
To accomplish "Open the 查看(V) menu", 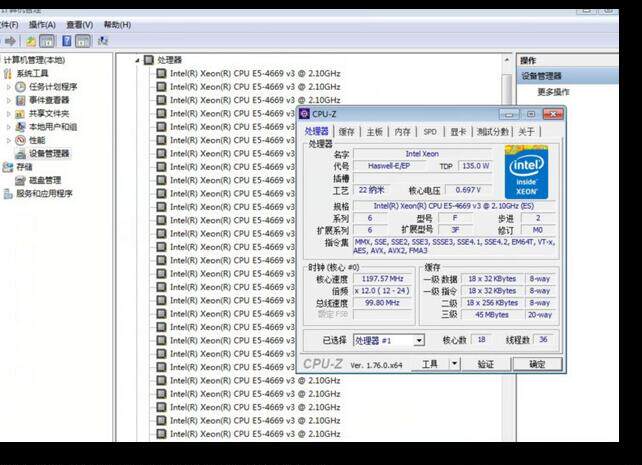I will 79,25.
